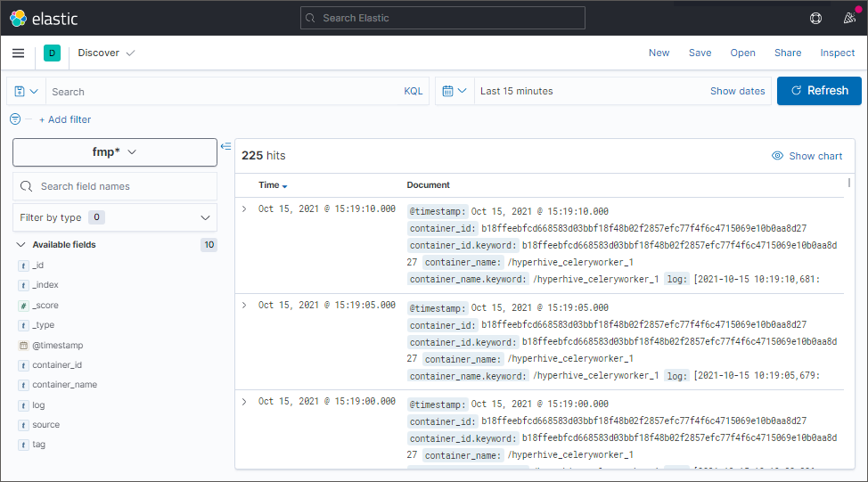Open the calendar quick date menu
The width and height of the screenshot is (868, 482).
click(454, 91)
